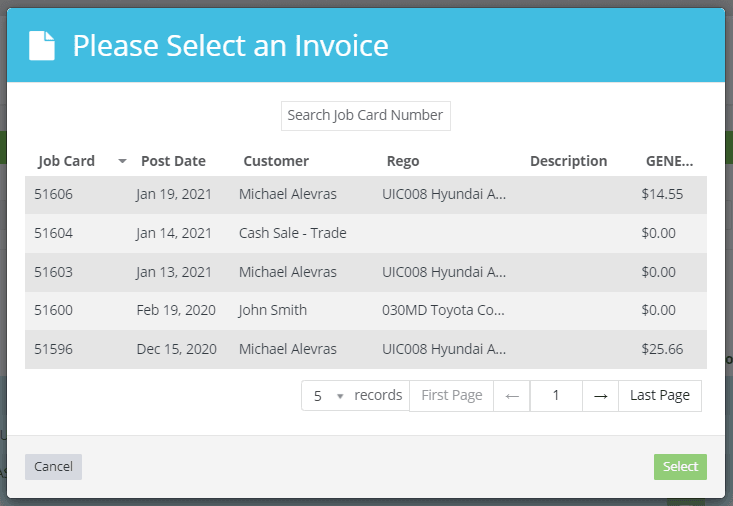The image size is (733, 506).
Task: Click the Cash Sale - Trade customer
Action: 293,233
